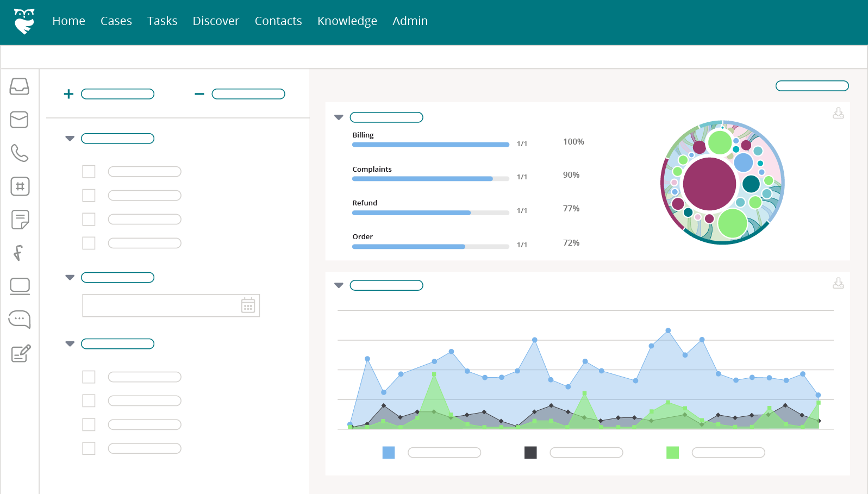
Task: Open the inbox tray icon in sidebar
Action: tap(20, 86)
